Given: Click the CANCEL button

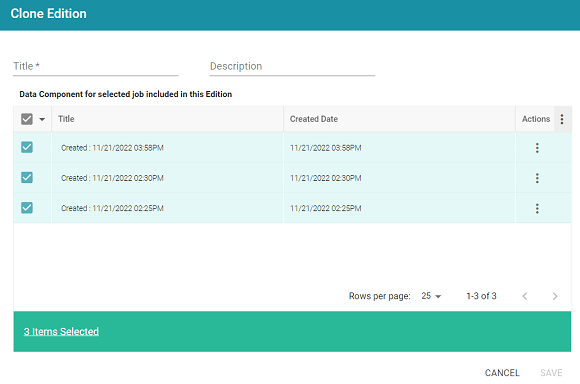Looking at the screenshot, I should pos(502,373).
